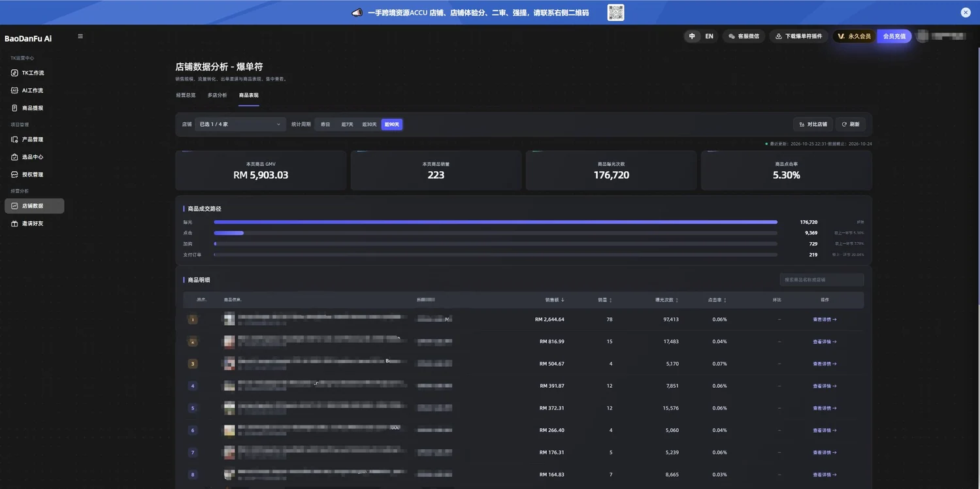
Task: Open 查看详情 for RM 391.87 row
Action: [x=825, y=386]
